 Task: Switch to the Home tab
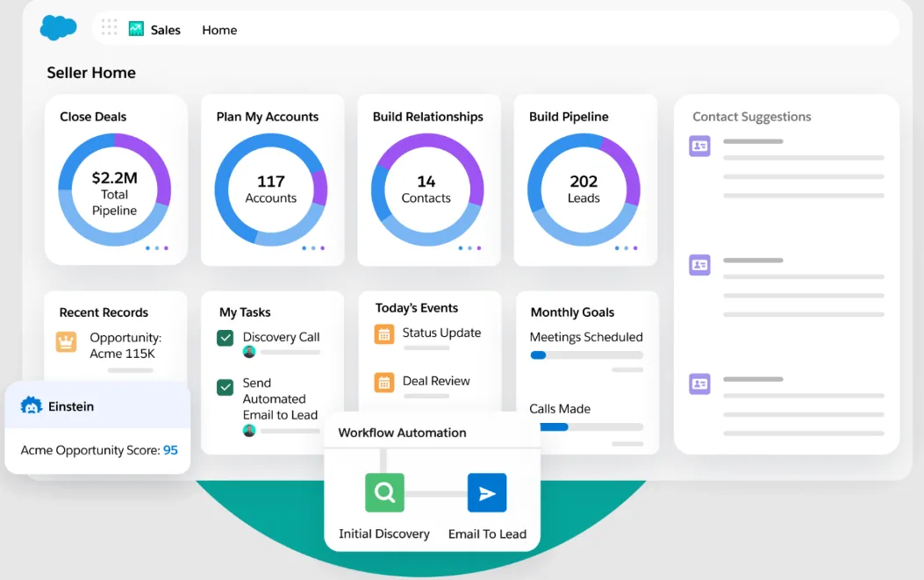218,29
